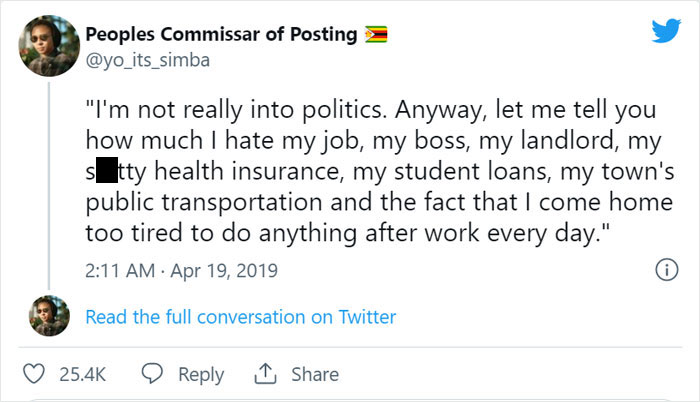Click the reply speech bubble icon

pos(153,374)
